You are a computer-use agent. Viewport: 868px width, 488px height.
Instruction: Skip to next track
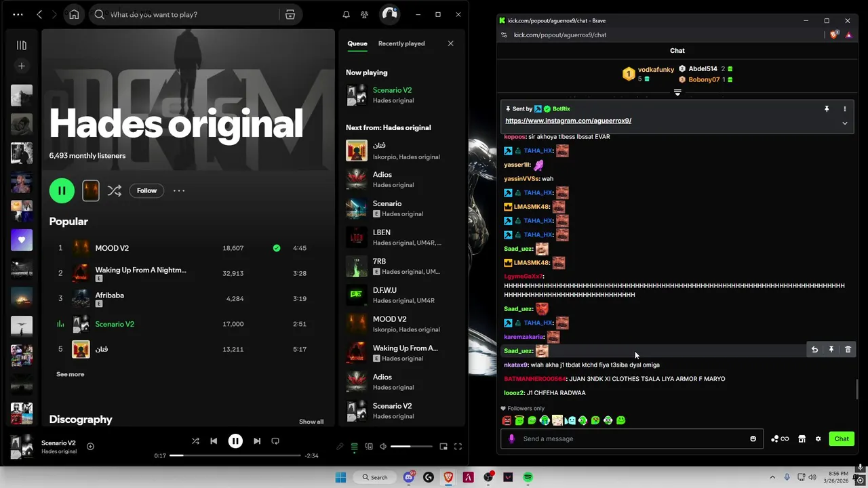257,441
